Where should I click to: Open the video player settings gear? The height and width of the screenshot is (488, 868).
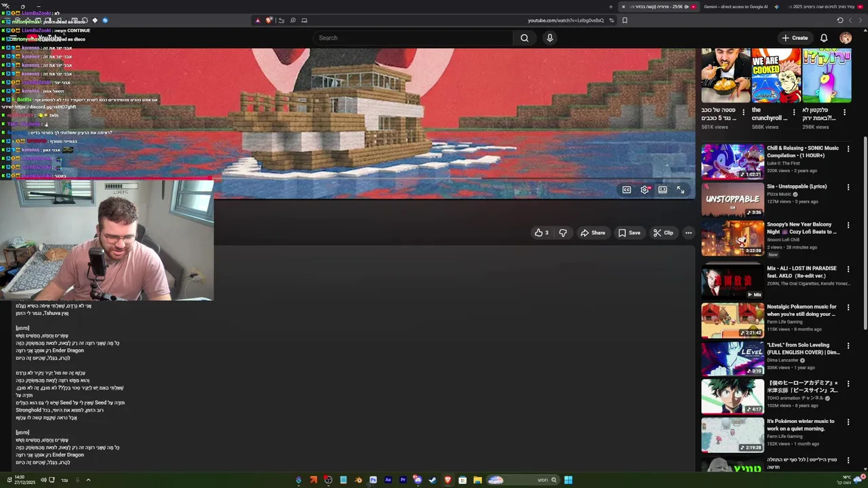pyautogui.click(x=645, y=190)
